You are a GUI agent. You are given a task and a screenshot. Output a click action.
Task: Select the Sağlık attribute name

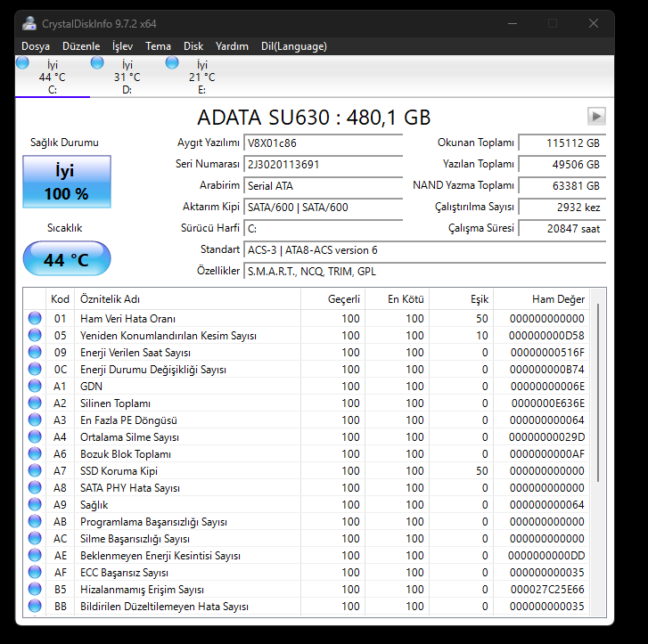click(94, 505)
